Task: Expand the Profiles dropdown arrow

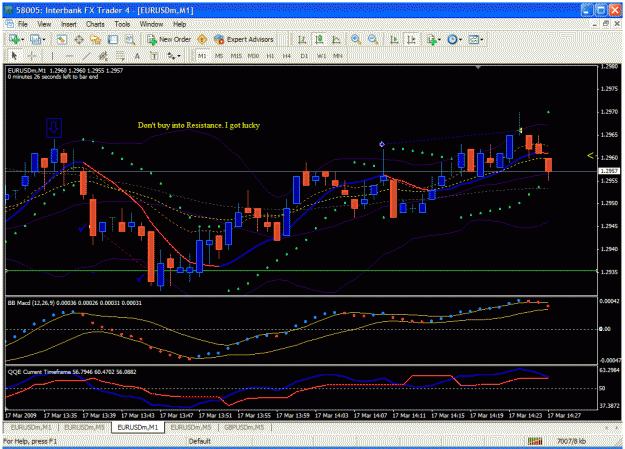Action: pos(43,39)
